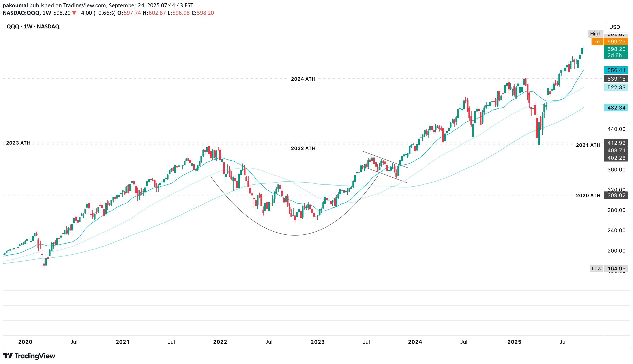The width and height of the screenshot is (633, 364).
Task: Click the red down-triangle change indicator
Action: click(x=74, y=13)
